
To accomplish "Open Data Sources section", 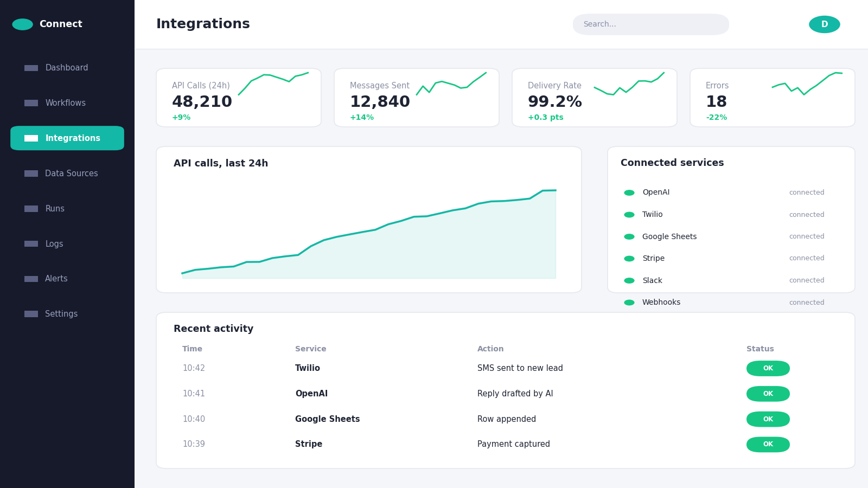I will (67, 174).
